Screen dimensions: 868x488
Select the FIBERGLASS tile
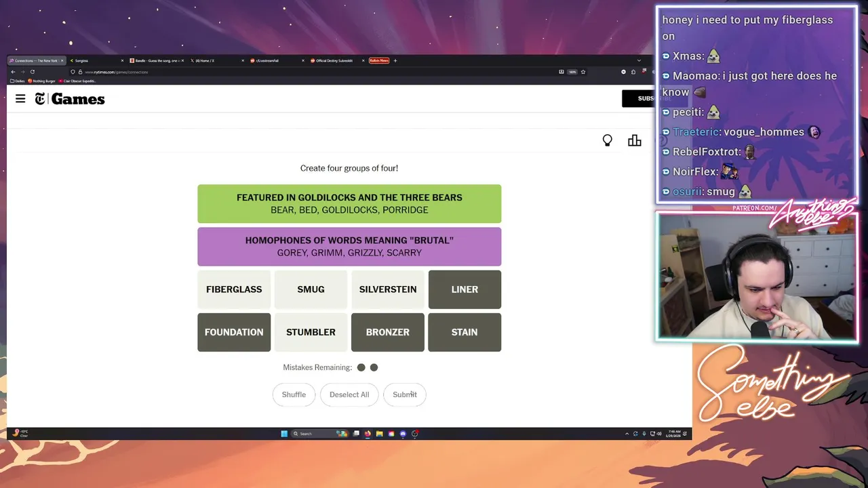coord(234,289)
